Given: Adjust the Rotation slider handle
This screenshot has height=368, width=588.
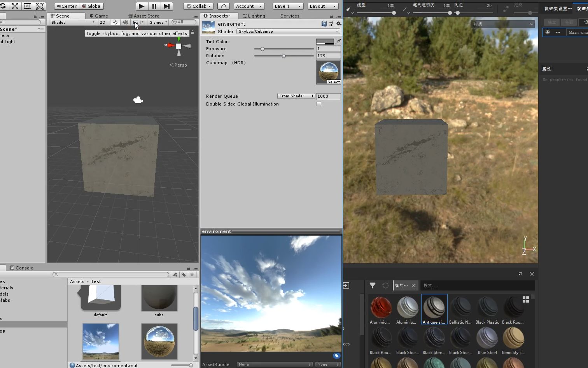Looking at the screenshot, I should [284, 56].
